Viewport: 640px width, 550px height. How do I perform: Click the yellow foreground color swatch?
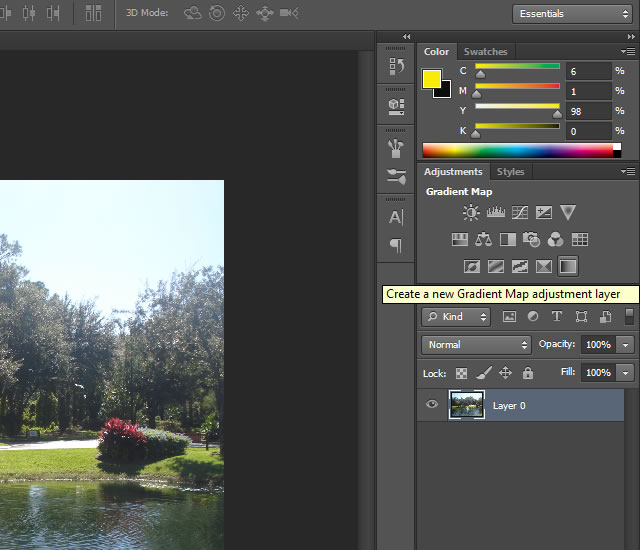[432, 79]
